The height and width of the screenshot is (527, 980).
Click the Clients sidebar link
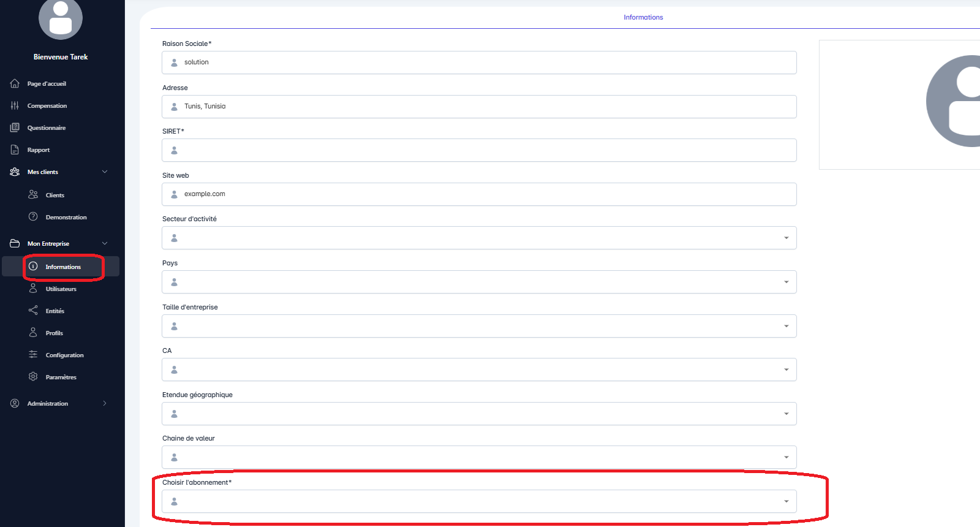tap(55, 195)
